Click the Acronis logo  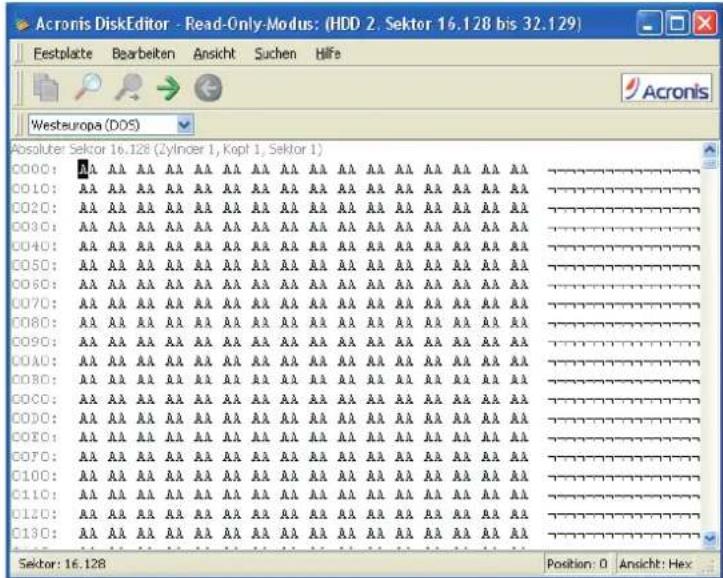(x=667, y=88)
